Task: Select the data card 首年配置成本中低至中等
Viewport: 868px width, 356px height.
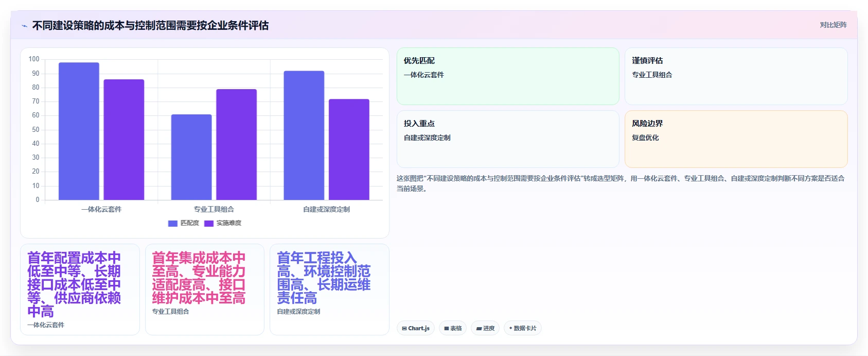Action: (x=80, y=290)
